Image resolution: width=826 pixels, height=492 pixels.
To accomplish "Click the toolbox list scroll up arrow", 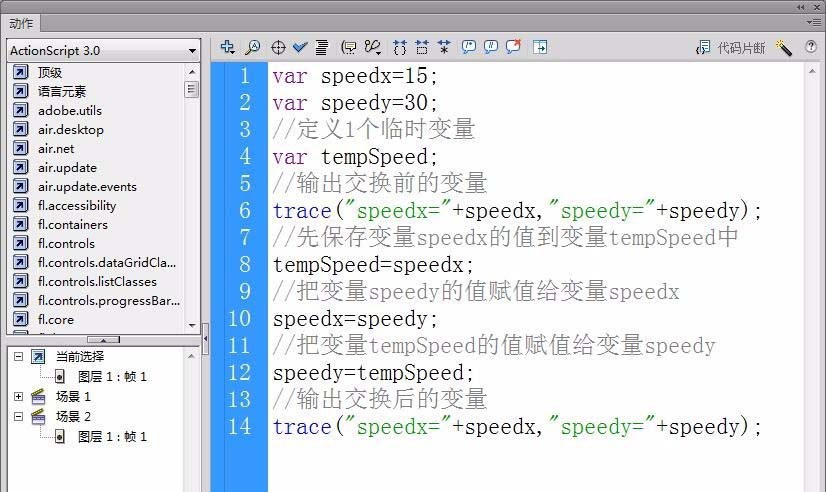I will (192, 71).
